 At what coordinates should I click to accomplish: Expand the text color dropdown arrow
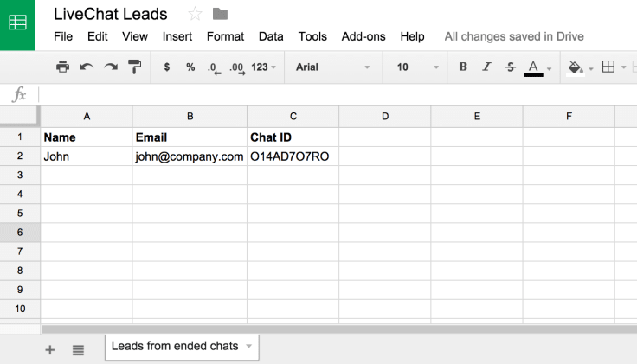[x=550, y=69]
